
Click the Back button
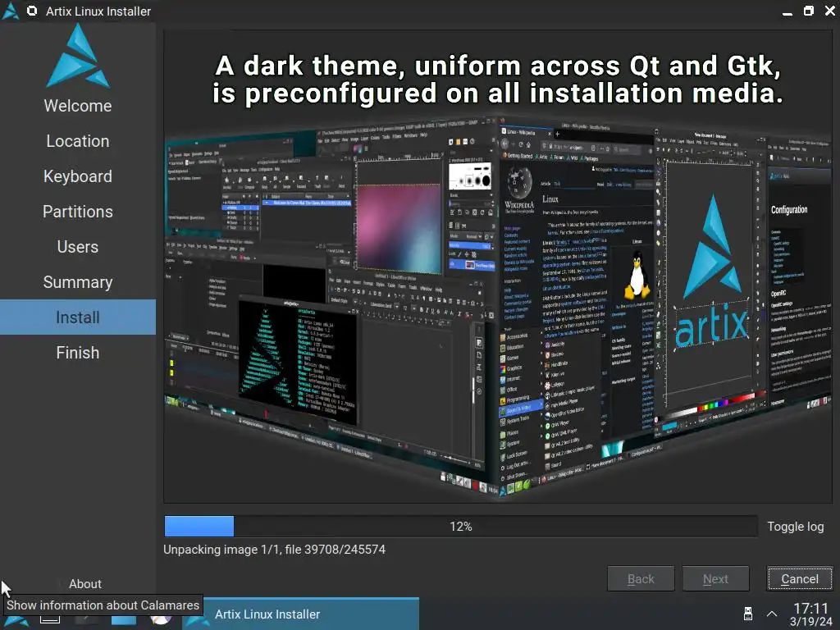641,578
